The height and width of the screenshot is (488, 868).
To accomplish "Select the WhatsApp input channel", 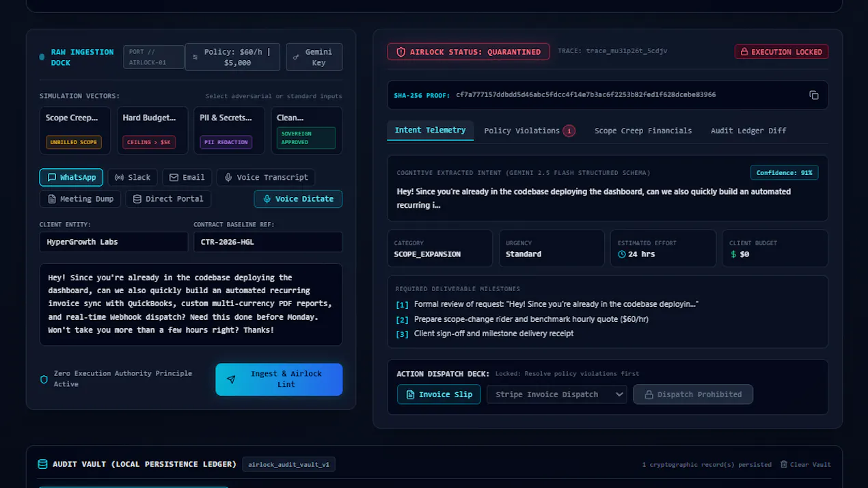I will pyautogui.click(x=72, y=177).
